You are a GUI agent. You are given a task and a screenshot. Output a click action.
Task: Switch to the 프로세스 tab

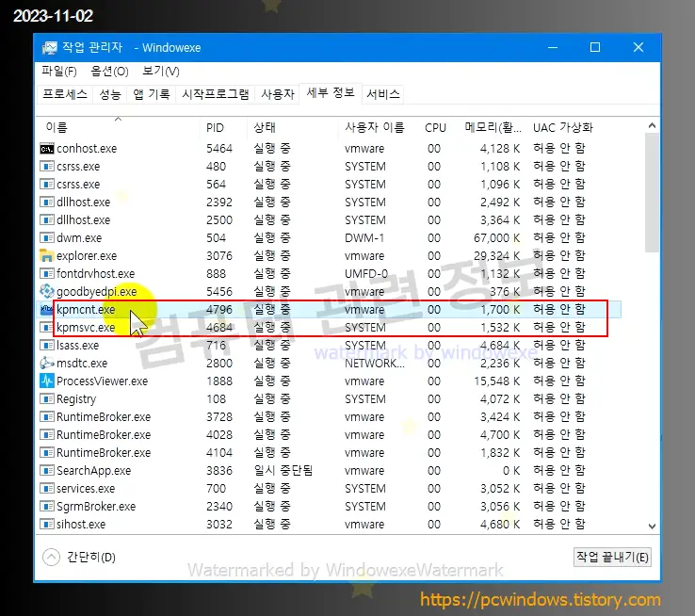(x=65, y=94)
